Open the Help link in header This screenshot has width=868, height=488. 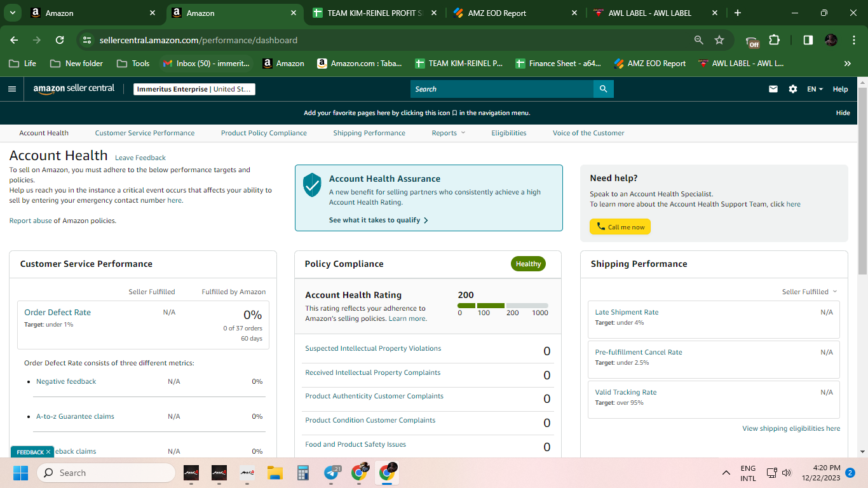point(840,89)
